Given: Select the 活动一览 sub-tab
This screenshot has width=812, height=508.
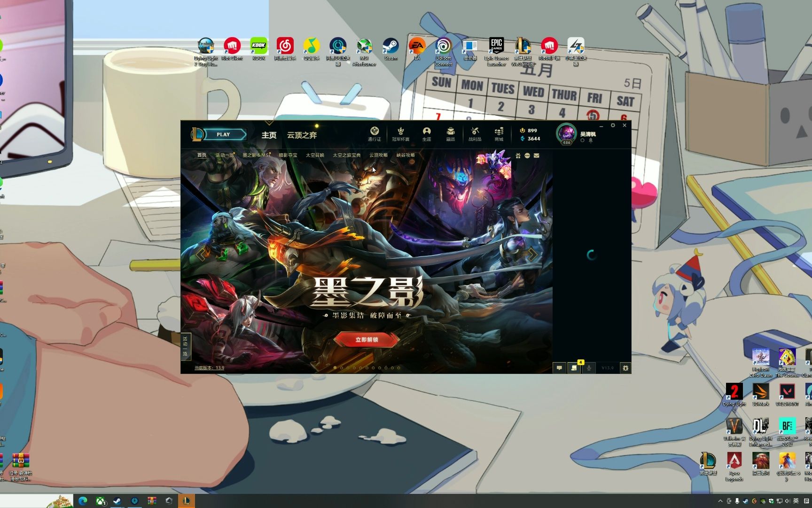Looking at the screenshot, I should point(225,155).
